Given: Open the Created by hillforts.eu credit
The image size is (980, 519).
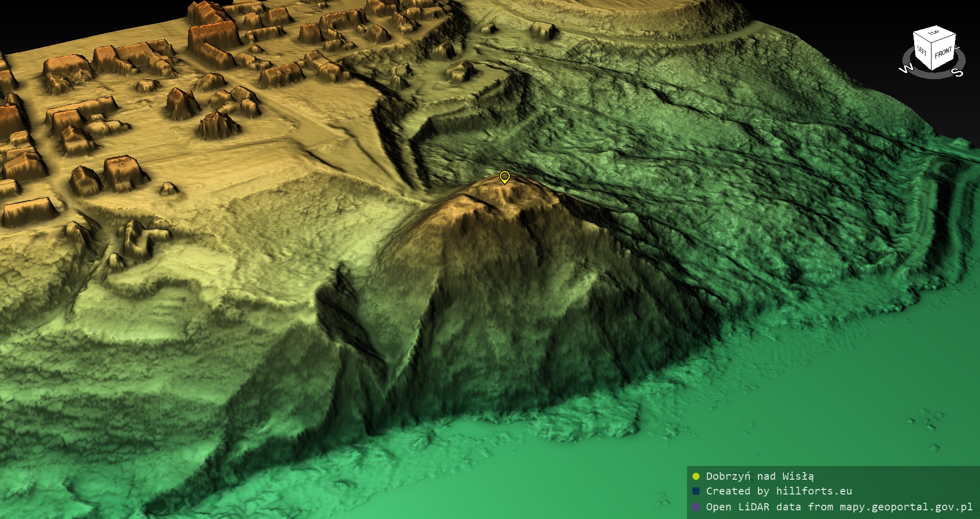Looking at the screenshot, I should tap(778, 491).
